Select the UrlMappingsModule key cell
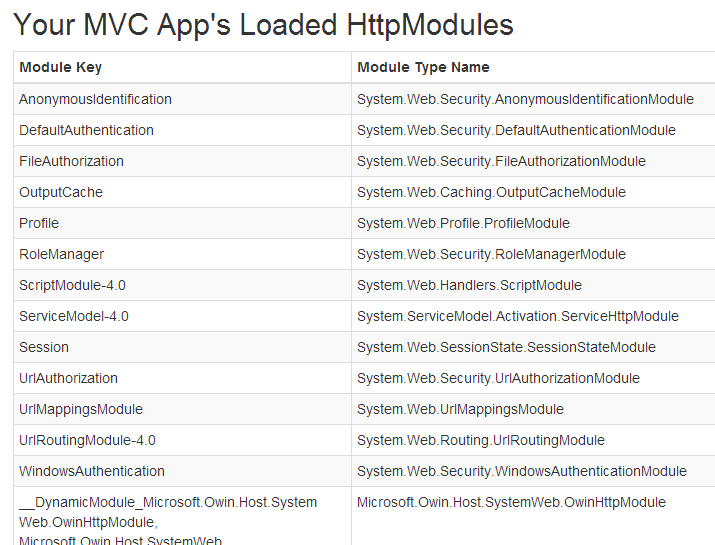715x545 pixels. click(x=81, y=409)
